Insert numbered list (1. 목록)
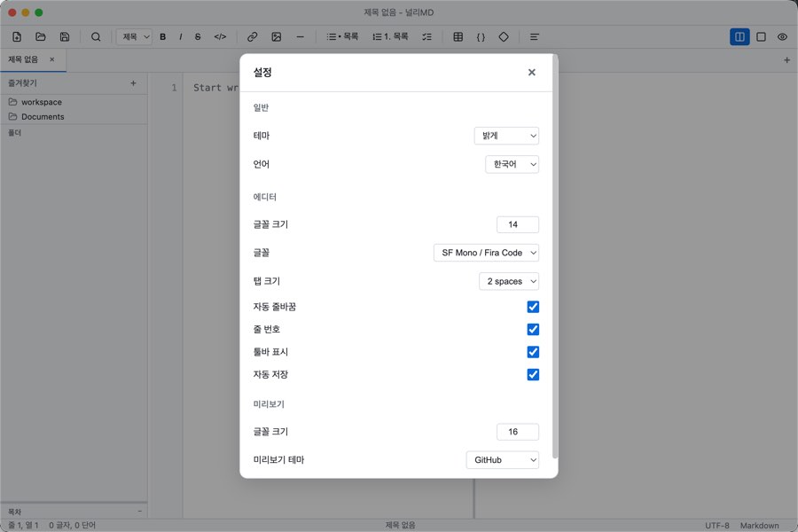This screenshot has height=532, width=798. coord(390,36)
